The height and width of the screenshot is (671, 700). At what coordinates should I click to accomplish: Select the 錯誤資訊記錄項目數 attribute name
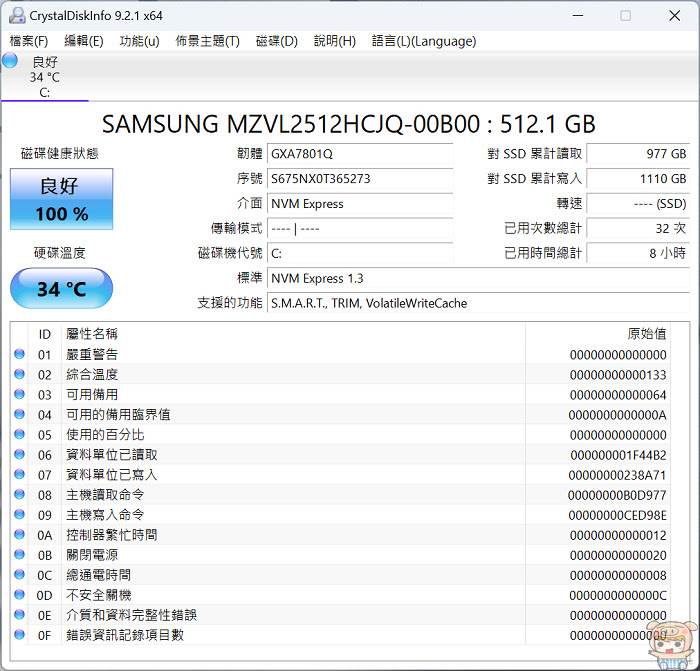pos(125,635)
